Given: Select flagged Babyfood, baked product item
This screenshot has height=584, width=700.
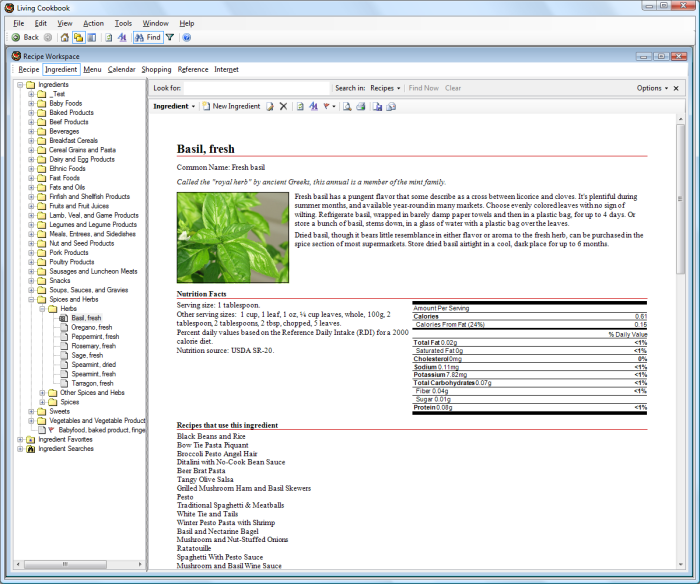Looking at the screenshot, I should click(x=101, y=430).
